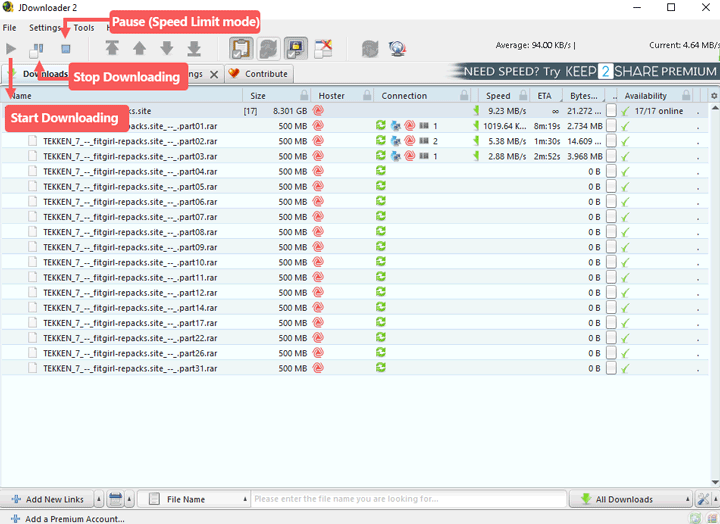
Task: Move selection down one position
Action: coord(167,48)
